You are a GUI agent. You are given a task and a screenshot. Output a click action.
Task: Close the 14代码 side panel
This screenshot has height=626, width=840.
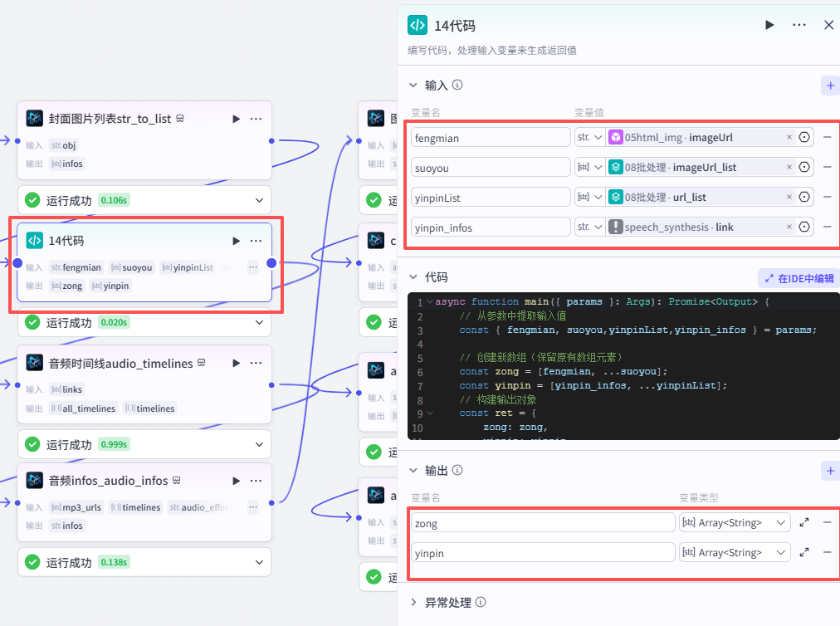pyautogui.click(x=828, y=25)
